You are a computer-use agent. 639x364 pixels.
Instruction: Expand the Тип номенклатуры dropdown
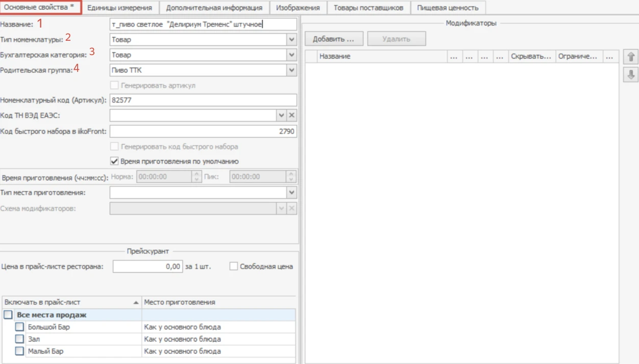[291, 39]
